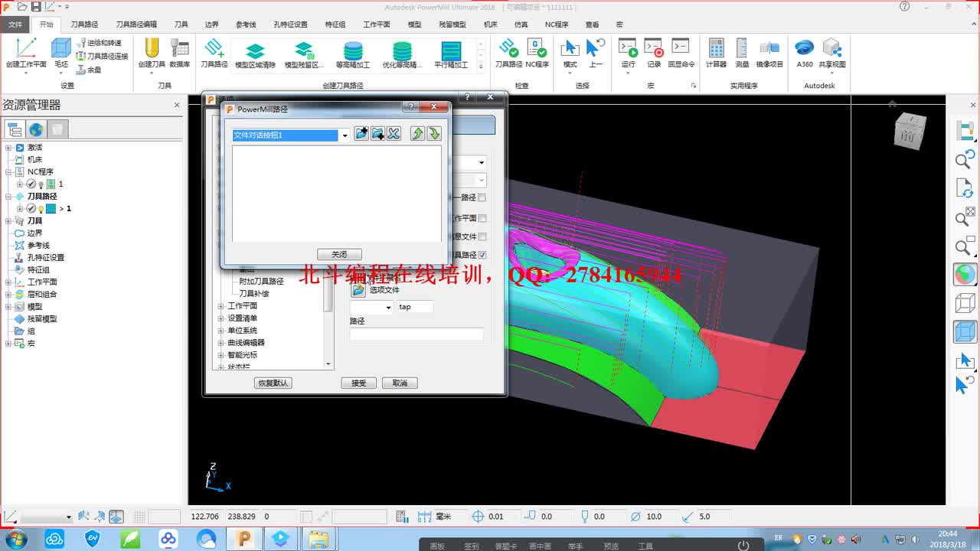
Task: Open A360 from the Autodesk group
Action: (x=805, y=54)
